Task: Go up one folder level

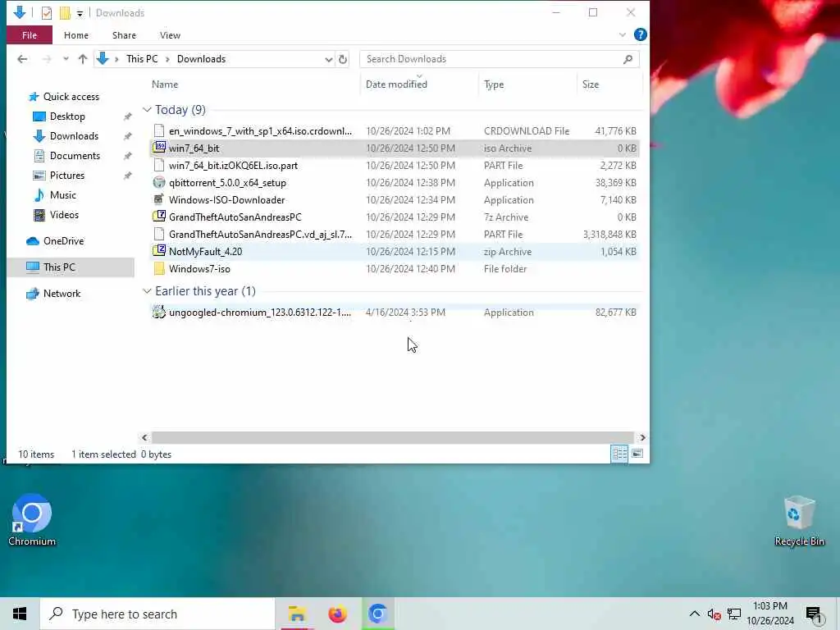Action: [x=83, y=59]
